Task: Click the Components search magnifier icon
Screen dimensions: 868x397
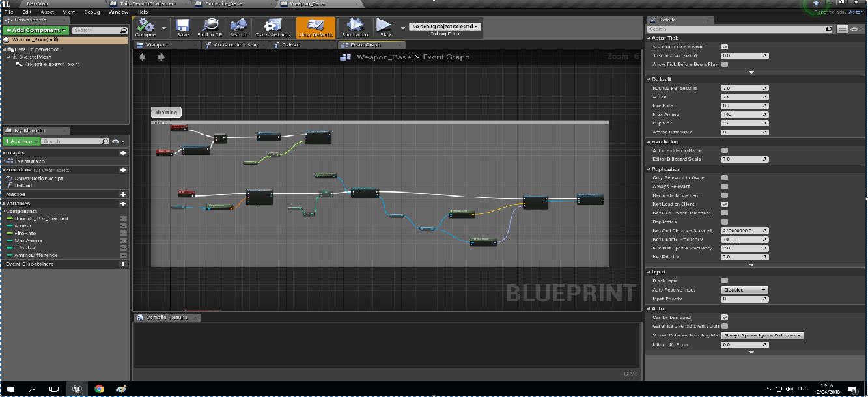Action: point(124,31)
